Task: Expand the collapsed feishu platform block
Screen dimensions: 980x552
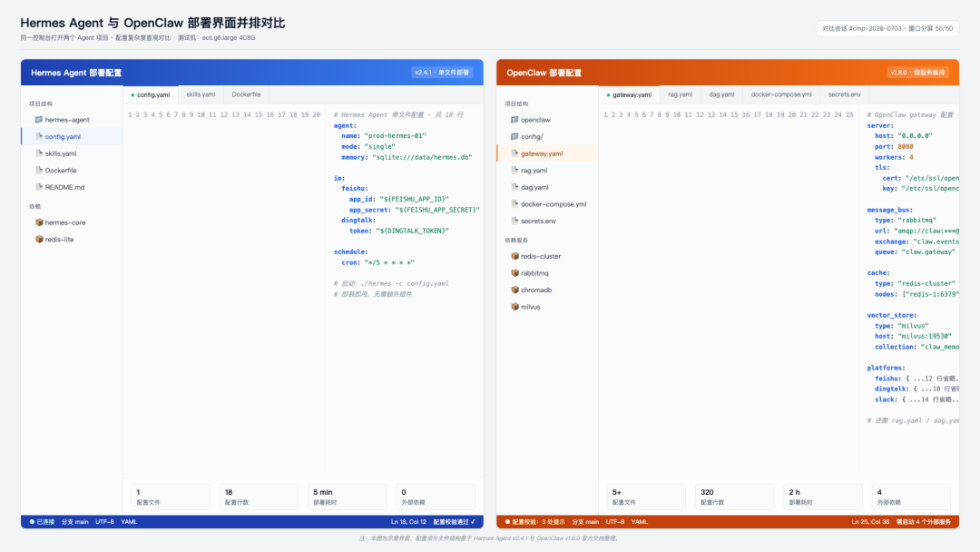Action: click(916, 379)
